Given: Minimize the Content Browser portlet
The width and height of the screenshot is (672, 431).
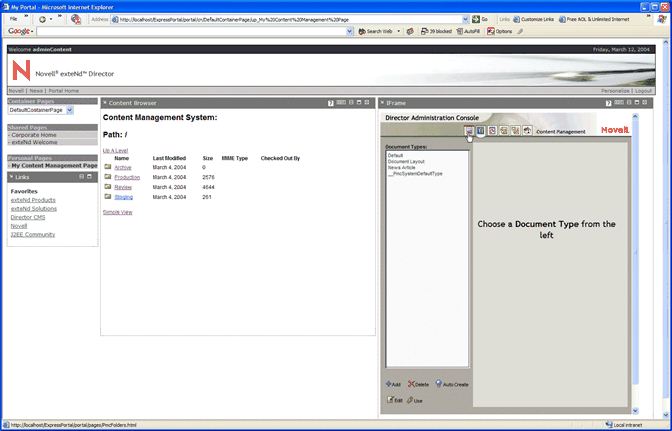Looking at the screenshot, I should click(x=351, y=103).
